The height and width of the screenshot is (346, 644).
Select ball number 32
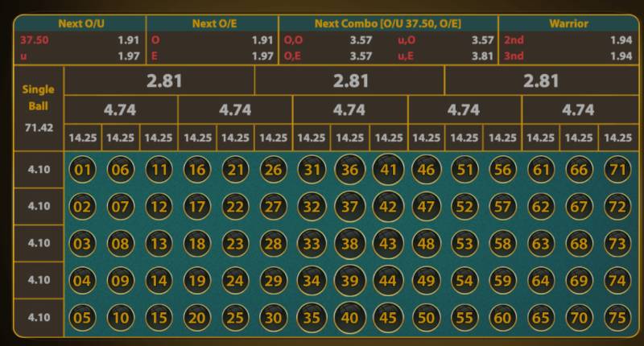312,206
